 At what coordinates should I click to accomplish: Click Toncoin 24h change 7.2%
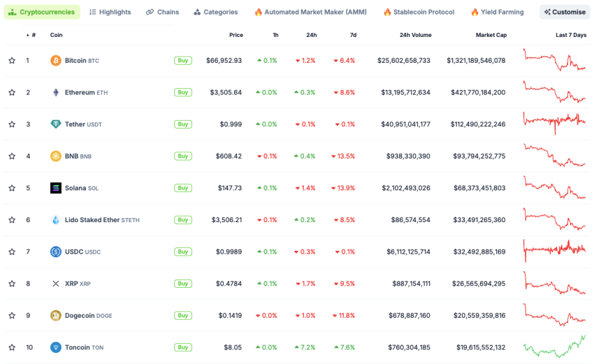[305, 347]
